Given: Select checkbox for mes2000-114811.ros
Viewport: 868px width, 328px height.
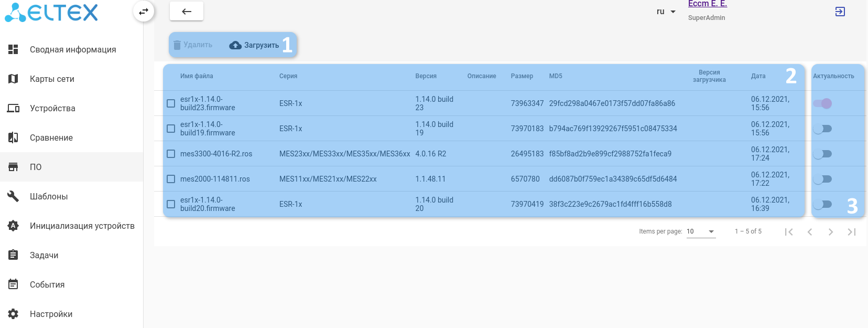Looking at the screenshot, I should point(171,179).
